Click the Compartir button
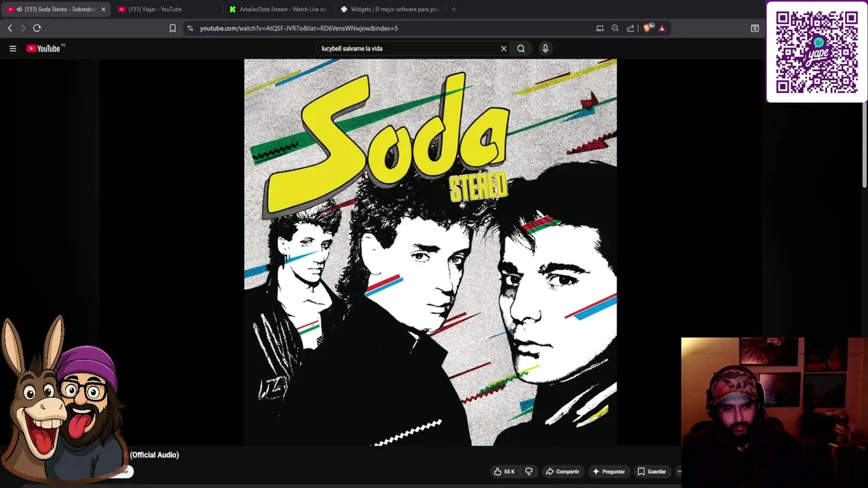The width and height of the screenshot is (868, 488). click(x=563, y=472)
